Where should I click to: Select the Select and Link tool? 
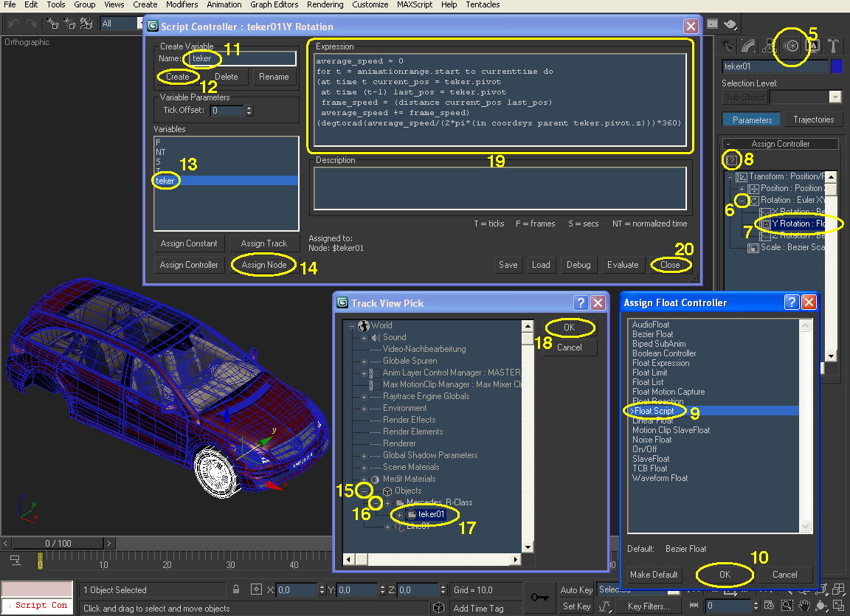[52, 24]
